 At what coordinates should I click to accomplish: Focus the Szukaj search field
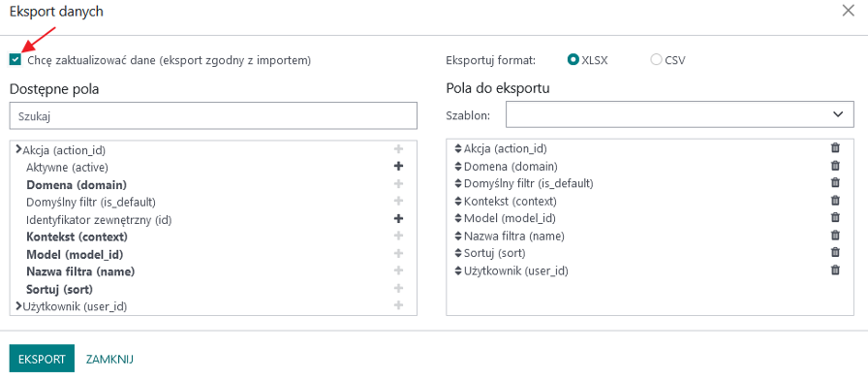tap(213, 115)
